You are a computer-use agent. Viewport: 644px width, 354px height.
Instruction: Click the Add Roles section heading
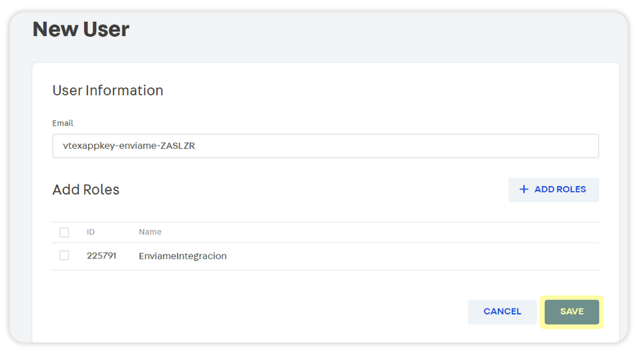click(85, 190)
